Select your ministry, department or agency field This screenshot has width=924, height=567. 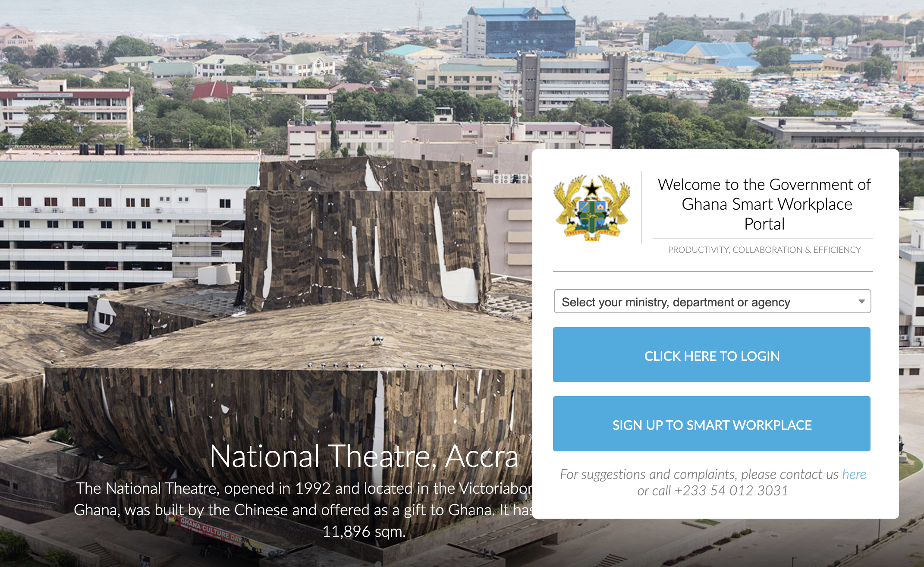712,301
